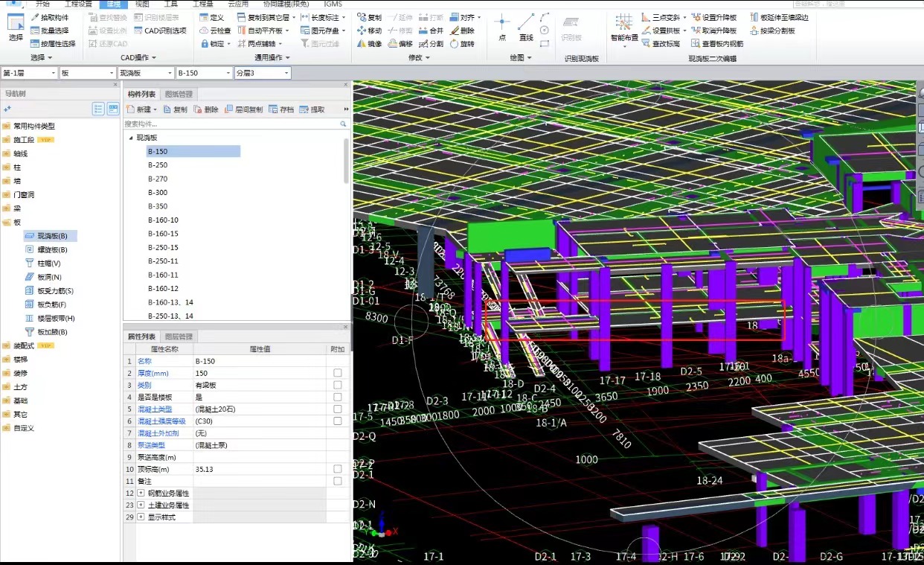This screenshot has width=924, height=565.
Task: Toggle 附加 checkbox for 是否是楼板 row
Action: pyautogui.click(x=338, y=397)
